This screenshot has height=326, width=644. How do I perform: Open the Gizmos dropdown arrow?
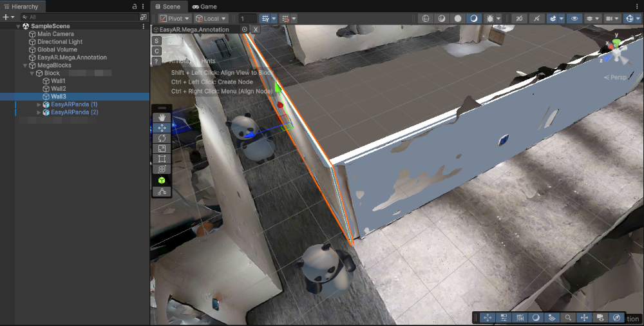tap(638, 19)
